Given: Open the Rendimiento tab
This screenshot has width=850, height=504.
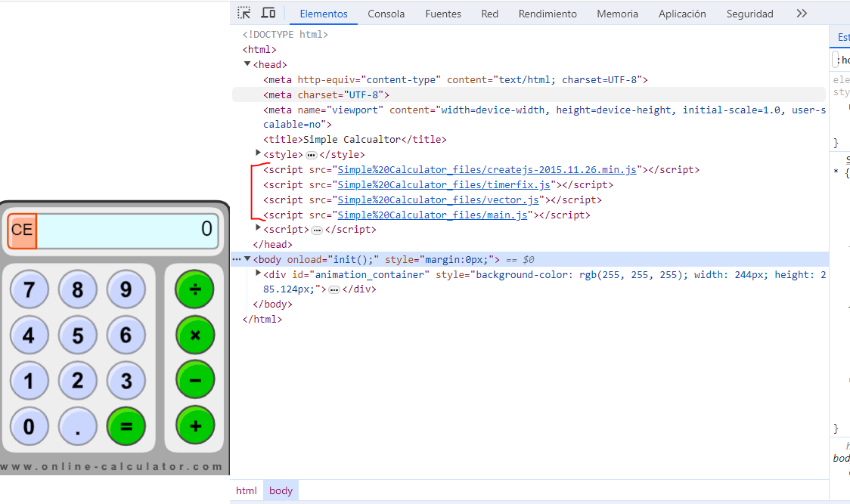Looking at the screenshot, I should (x=548, y=14).
